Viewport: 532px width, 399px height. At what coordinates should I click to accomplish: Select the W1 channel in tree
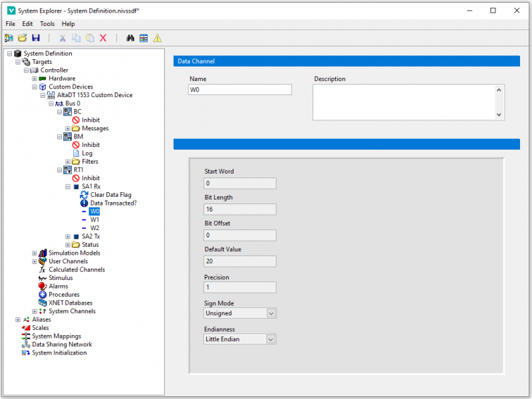tap(94, 220)
